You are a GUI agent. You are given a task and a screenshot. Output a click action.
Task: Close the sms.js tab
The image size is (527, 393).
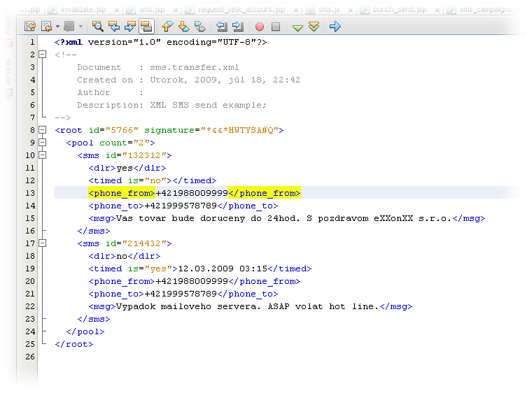pyautogui.click(x=350, y=10)
